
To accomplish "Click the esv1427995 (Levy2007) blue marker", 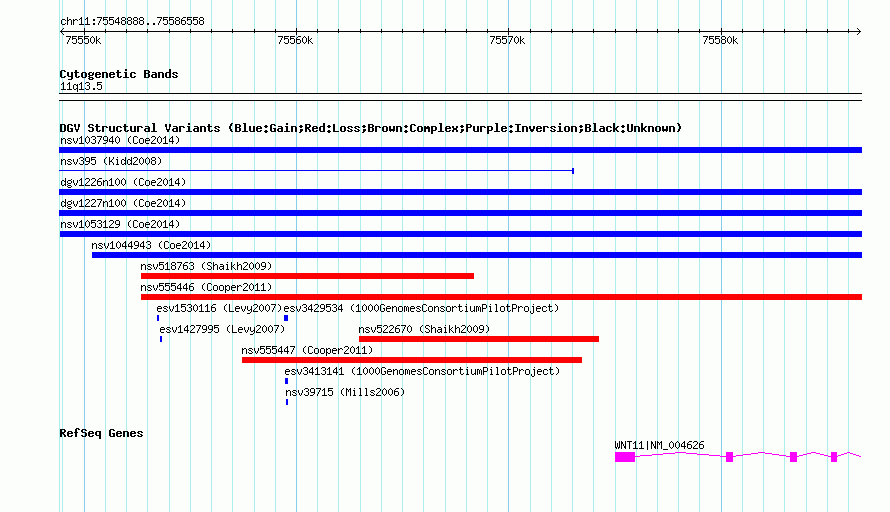I will click(x=161, y=339).
